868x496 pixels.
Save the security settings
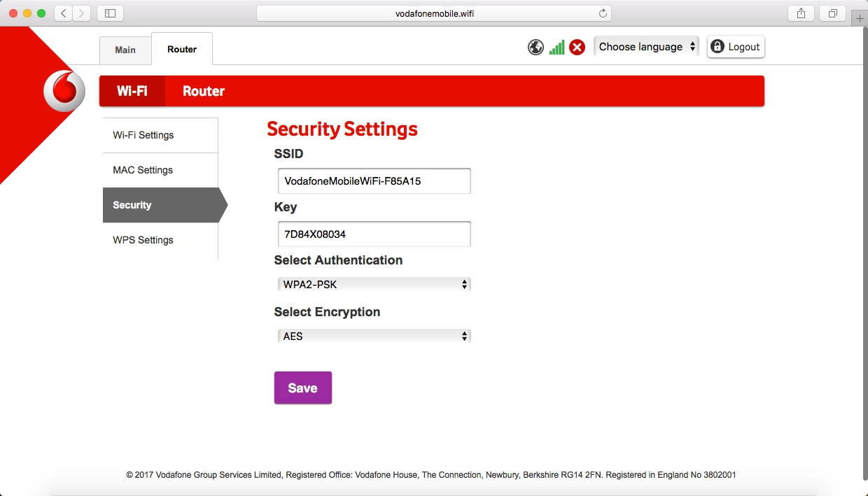coord(302,388)
